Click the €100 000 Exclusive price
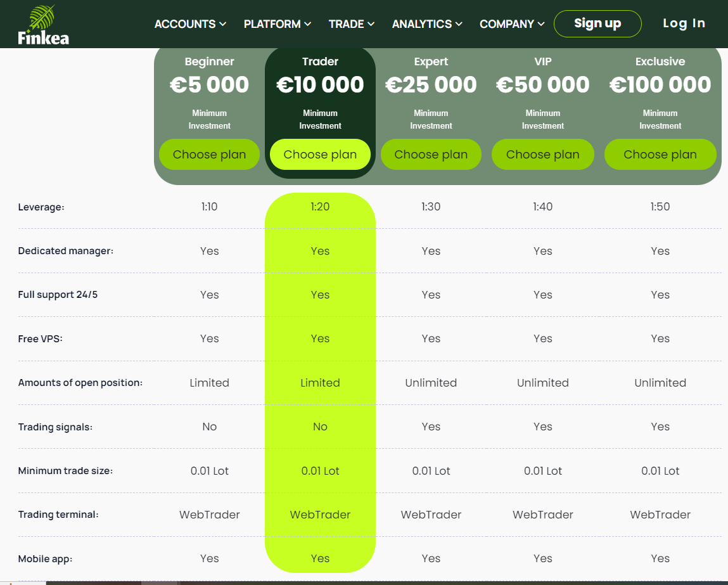Image resolution: width=728 pixels, height=585 pixels. point(660,85)
